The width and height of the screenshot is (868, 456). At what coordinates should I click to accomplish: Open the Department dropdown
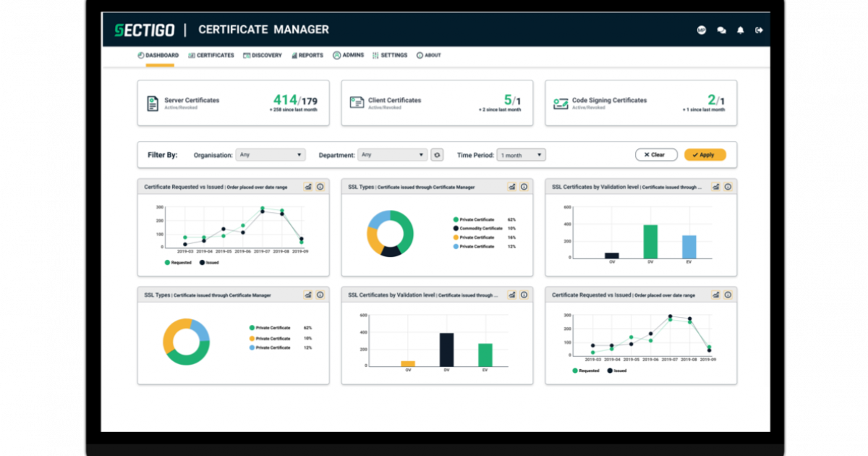click(x=393, y=154)
